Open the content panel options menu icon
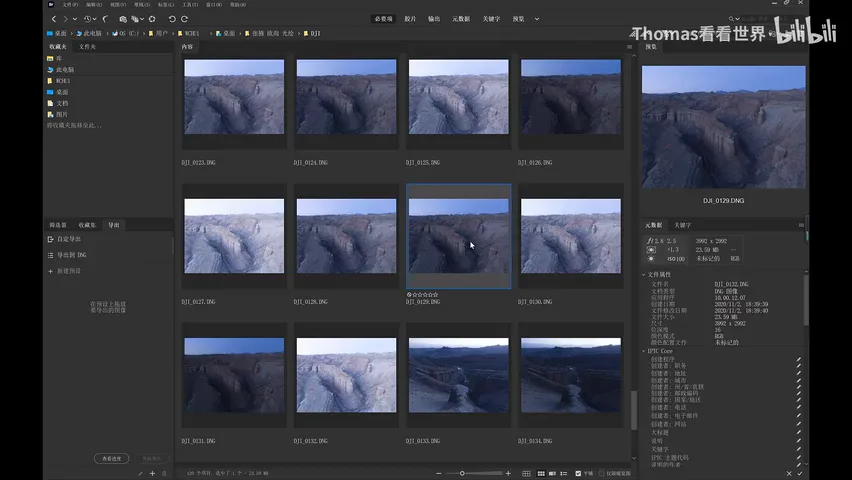The width and height of the screenshot is (852, 480). [630, 47]
